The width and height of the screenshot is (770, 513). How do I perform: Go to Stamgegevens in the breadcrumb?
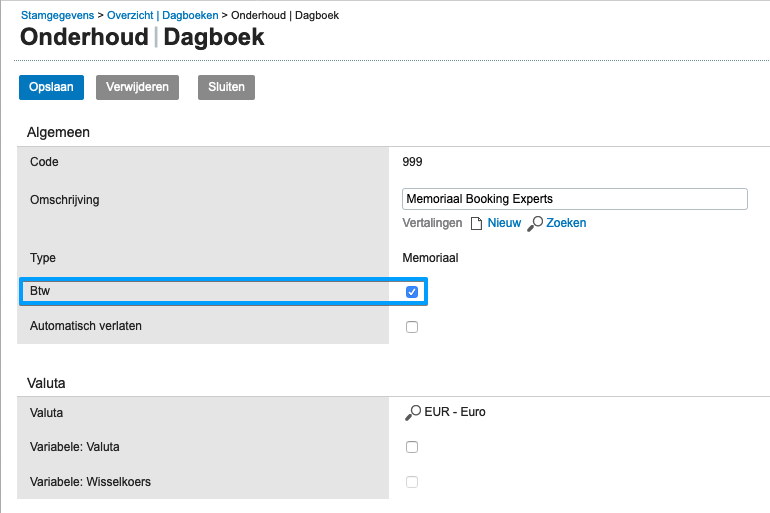[57, 15]
